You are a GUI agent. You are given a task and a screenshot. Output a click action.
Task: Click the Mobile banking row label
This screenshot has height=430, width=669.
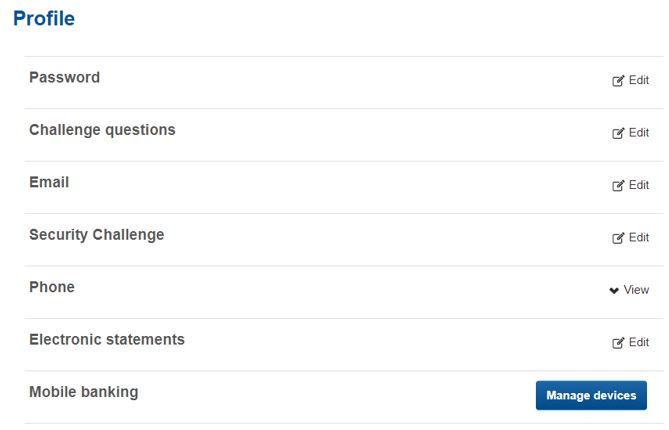[x=84, y=392]
